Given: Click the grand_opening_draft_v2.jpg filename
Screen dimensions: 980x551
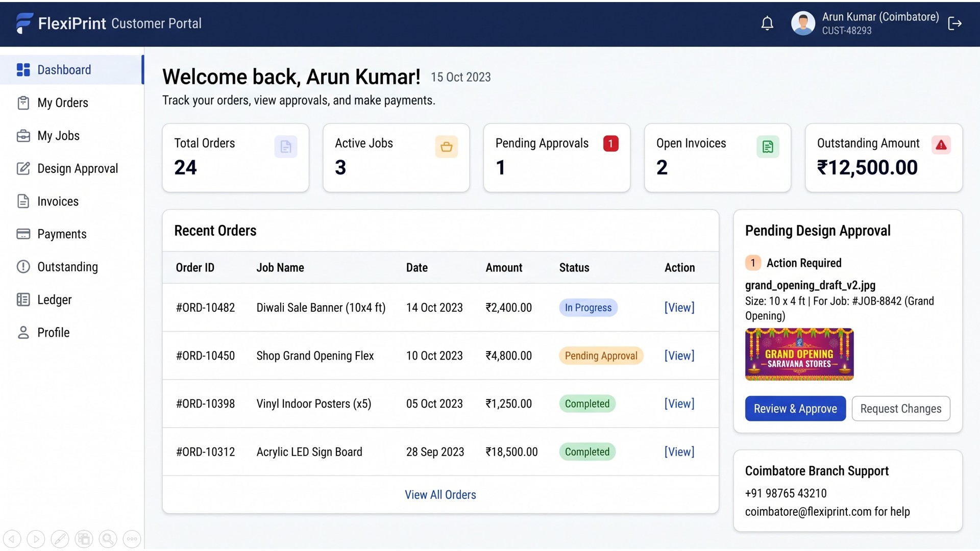Looking at the screenshot, I should coord(810,285).
